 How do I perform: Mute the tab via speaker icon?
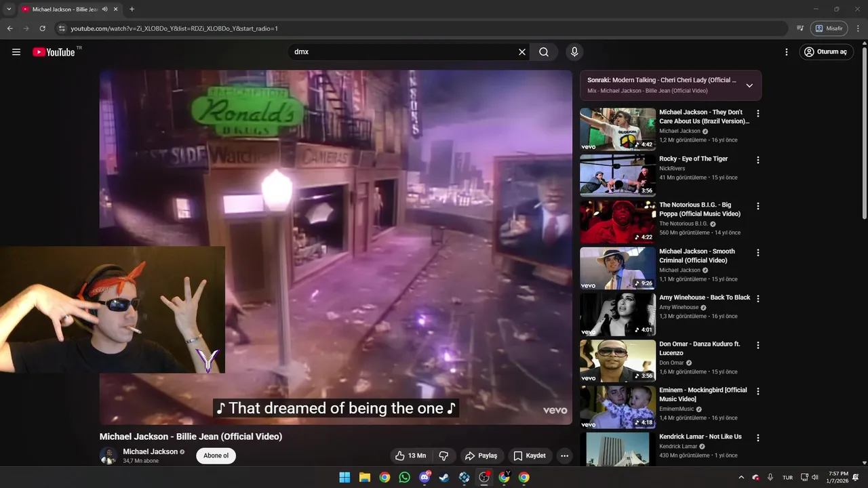pos(104,9)
